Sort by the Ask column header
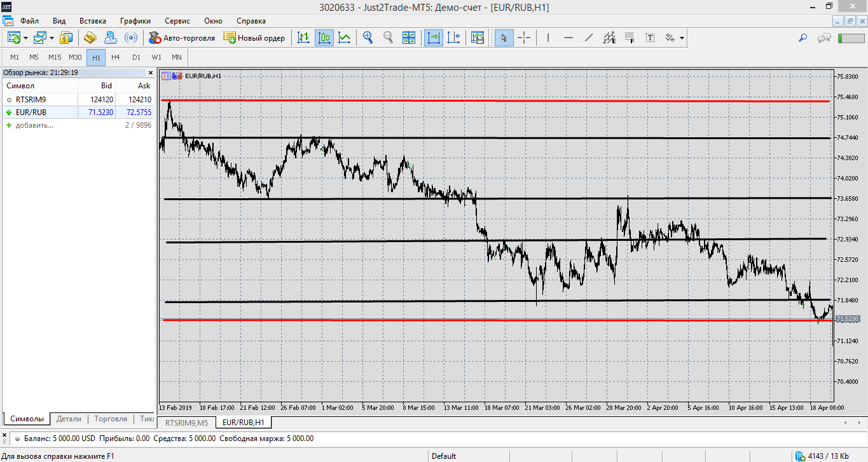 click(x=135, y=86)
